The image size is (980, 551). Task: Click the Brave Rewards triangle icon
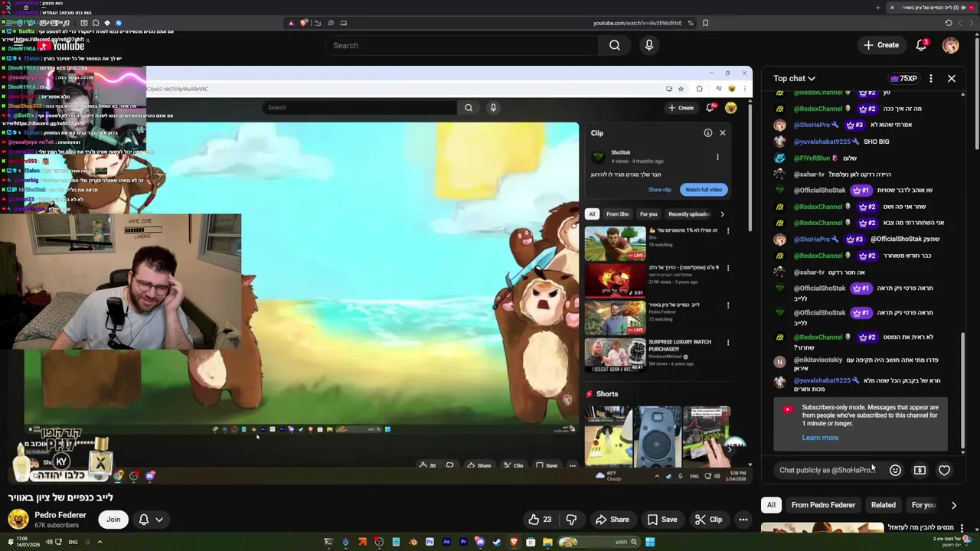[x=291, y=23]
